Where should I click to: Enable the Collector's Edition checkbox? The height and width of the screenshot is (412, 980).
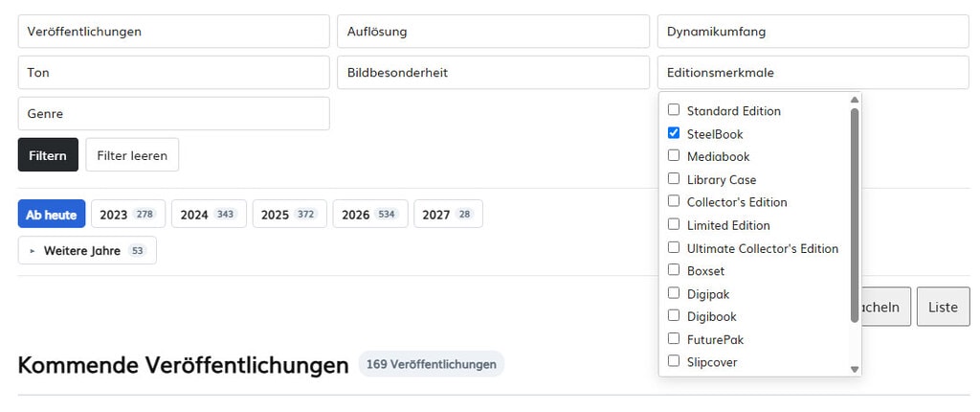tap(673, 201)
